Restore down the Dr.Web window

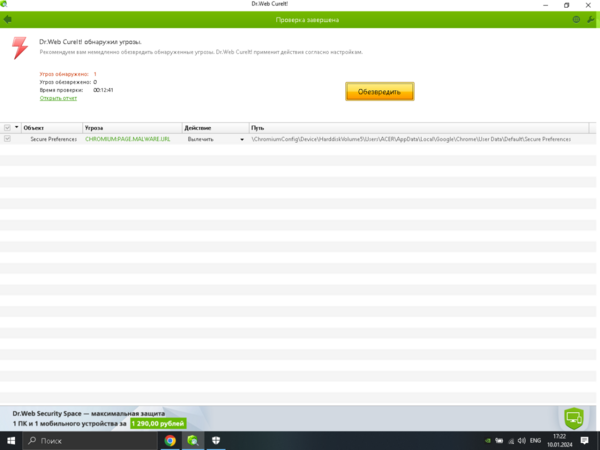[x=566, y=5]
